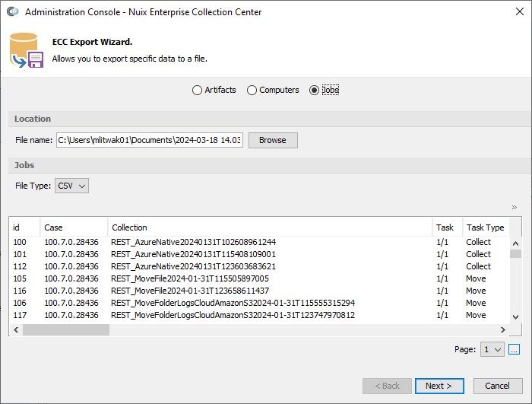
Task: Click the vertical scrollbar thumb
Action: point(516,254)
